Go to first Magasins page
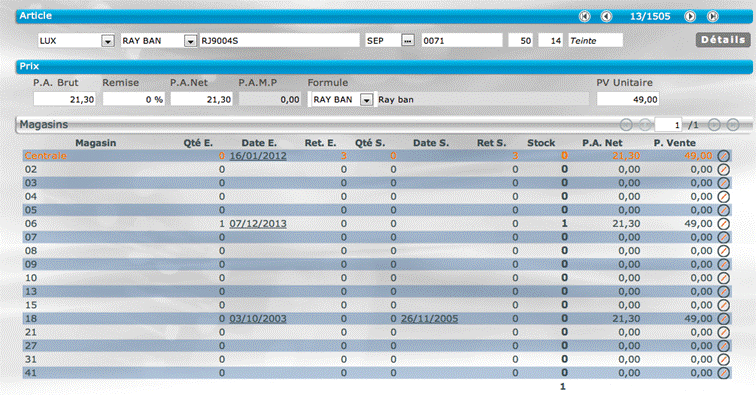The image size is (756, 395). click(x=626, y=125)
